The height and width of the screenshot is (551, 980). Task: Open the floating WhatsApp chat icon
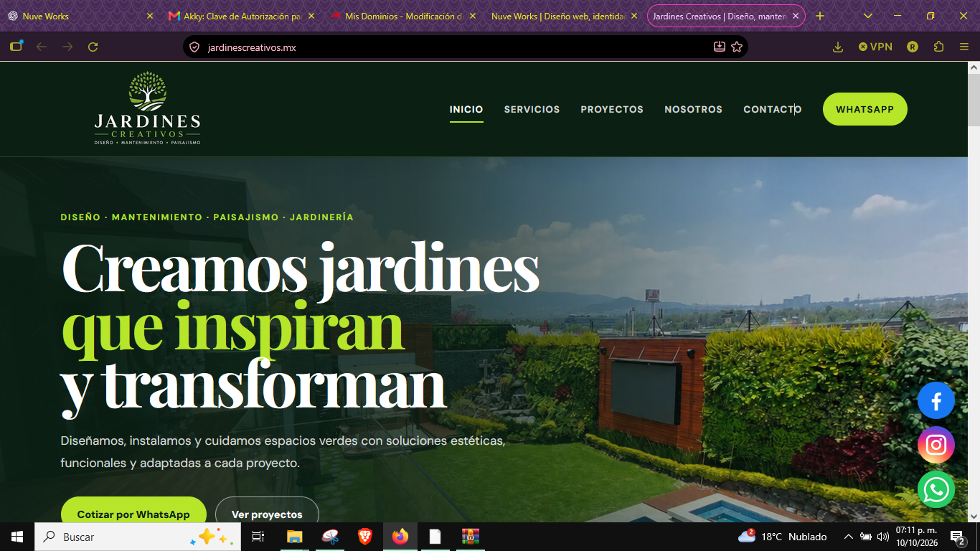click(936, 489)
